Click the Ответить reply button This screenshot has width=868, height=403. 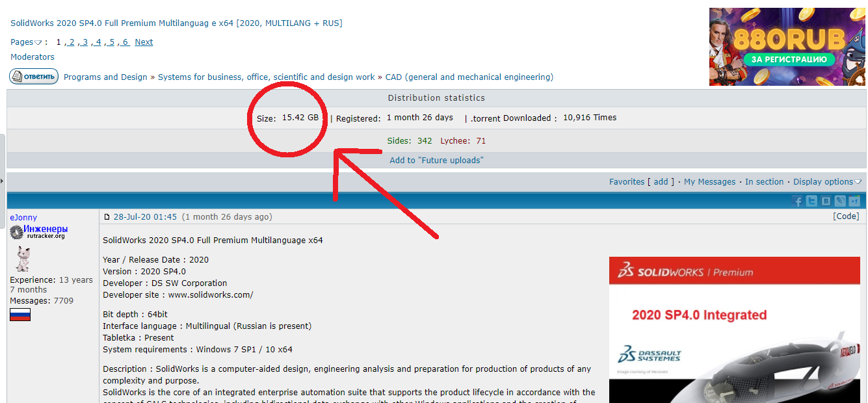click(x=33, y=77)
